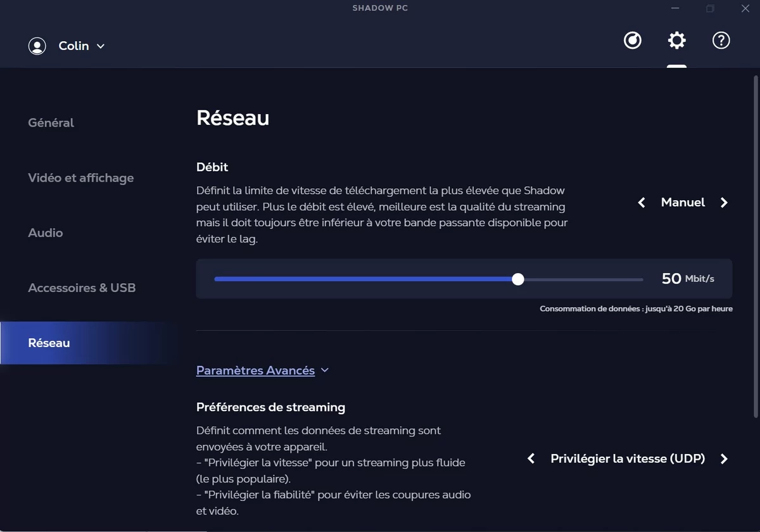Open the help question-mark icon

721,41
